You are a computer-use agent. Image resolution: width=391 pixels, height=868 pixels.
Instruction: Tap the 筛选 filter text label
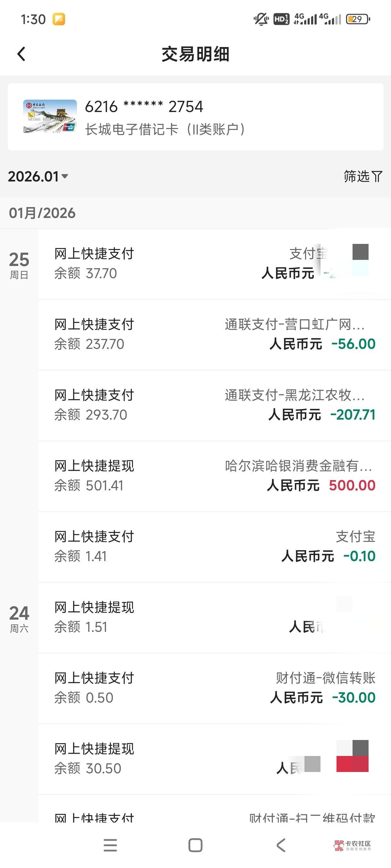click(357, 176)
